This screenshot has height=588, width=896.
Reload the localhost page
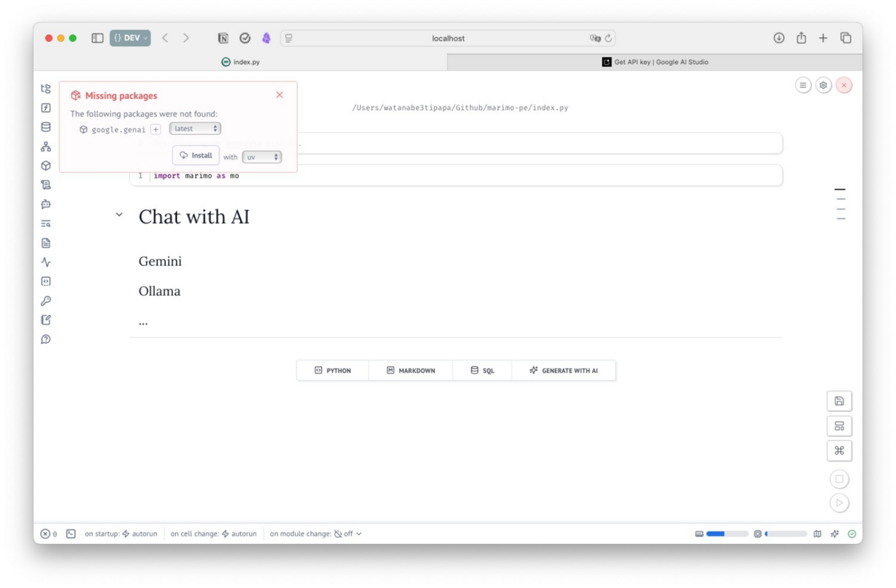coord(609,38)
